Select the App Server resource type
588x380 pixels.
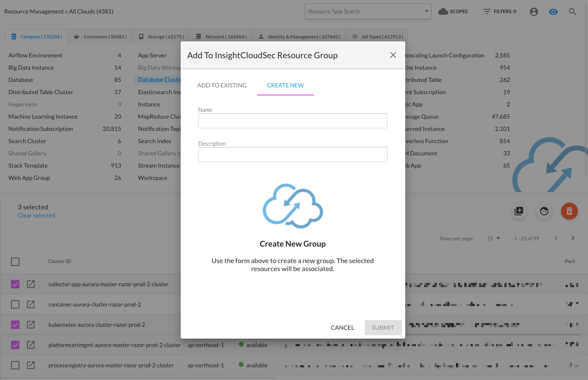click(x=152, y=55)
